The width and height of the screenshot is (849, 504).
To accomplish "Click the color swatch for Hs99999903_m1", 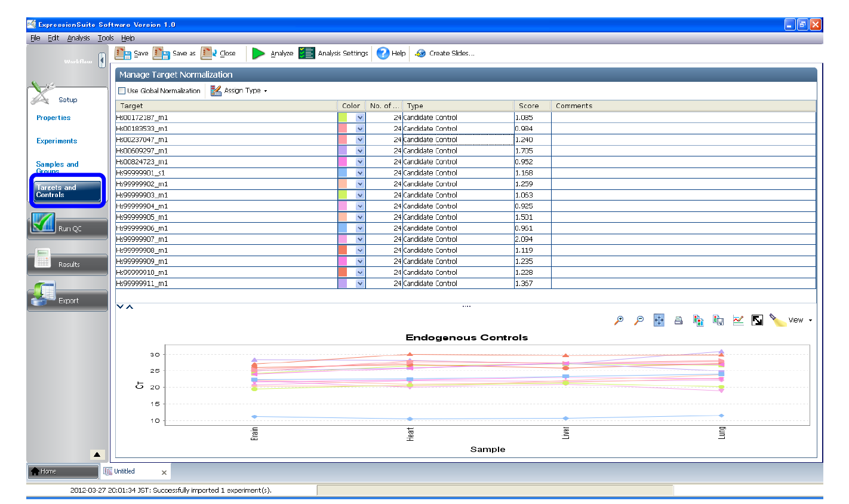I will click(343, 195).
